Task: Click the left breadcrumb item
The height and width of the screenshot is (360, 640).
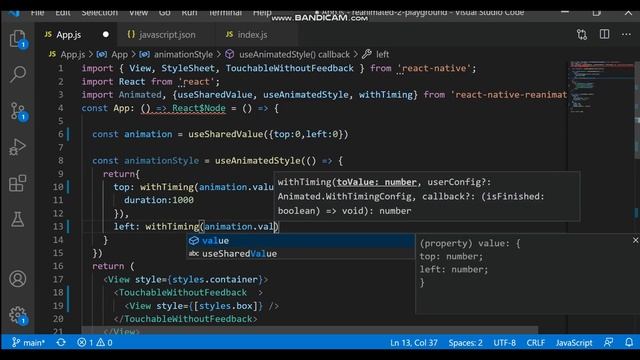Action: click(x=376, y=54)
